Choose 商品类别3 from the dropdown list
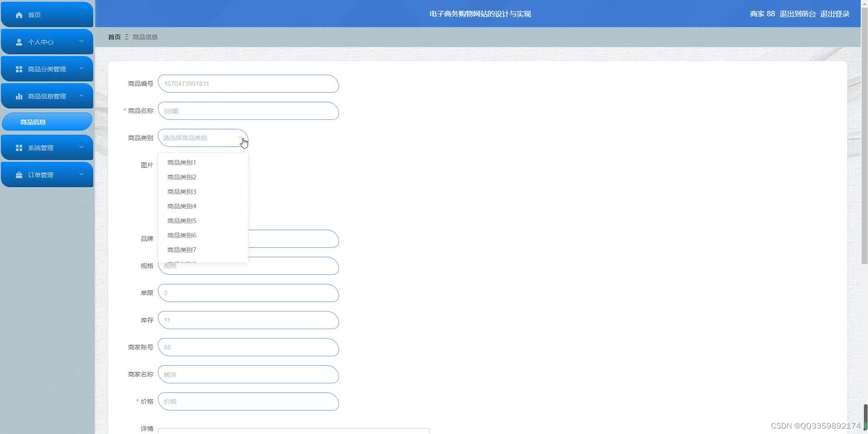 point(203,192)
